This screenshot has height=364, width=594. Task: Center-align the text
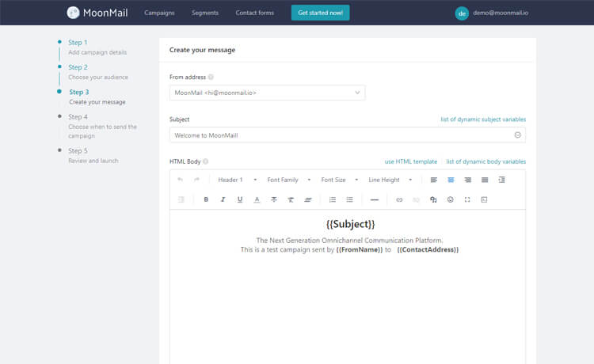451,180
